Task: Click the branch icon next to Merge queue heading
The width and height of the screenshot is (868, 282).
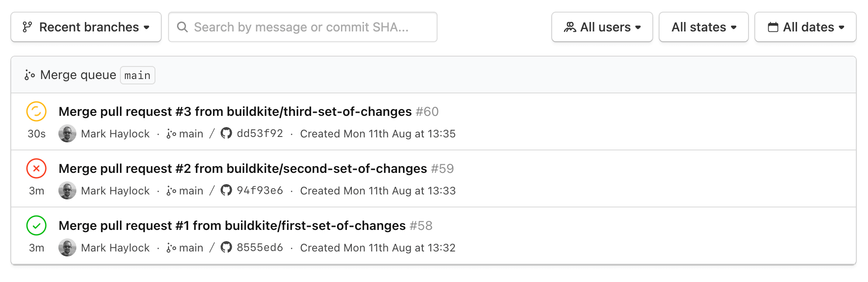Action: [x=29, y=75]
